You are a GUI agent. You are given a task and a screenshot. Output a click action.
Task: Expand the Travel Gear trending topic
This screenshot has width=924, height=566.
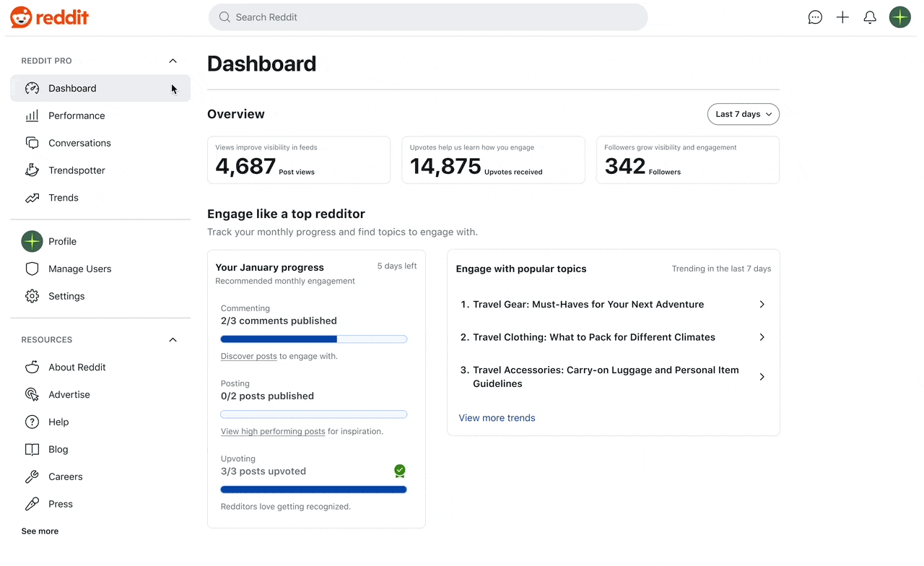[x=762, y=305]
